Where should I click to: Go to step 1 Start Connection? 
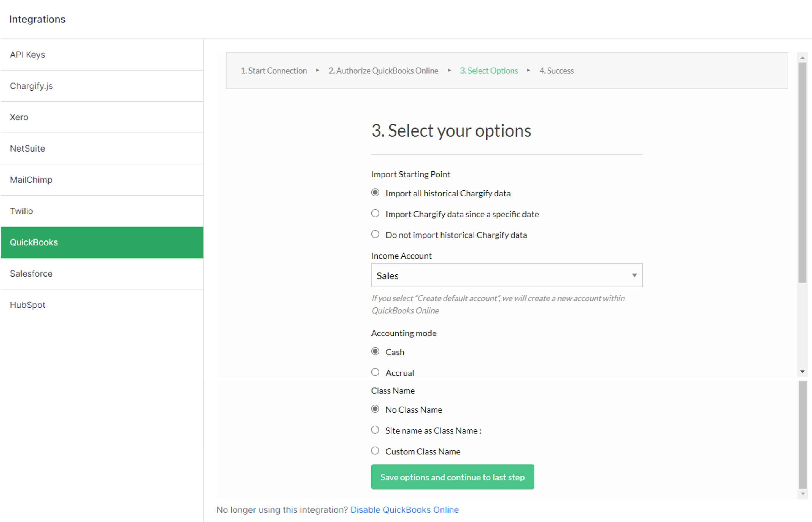click(x=273, y=71)
